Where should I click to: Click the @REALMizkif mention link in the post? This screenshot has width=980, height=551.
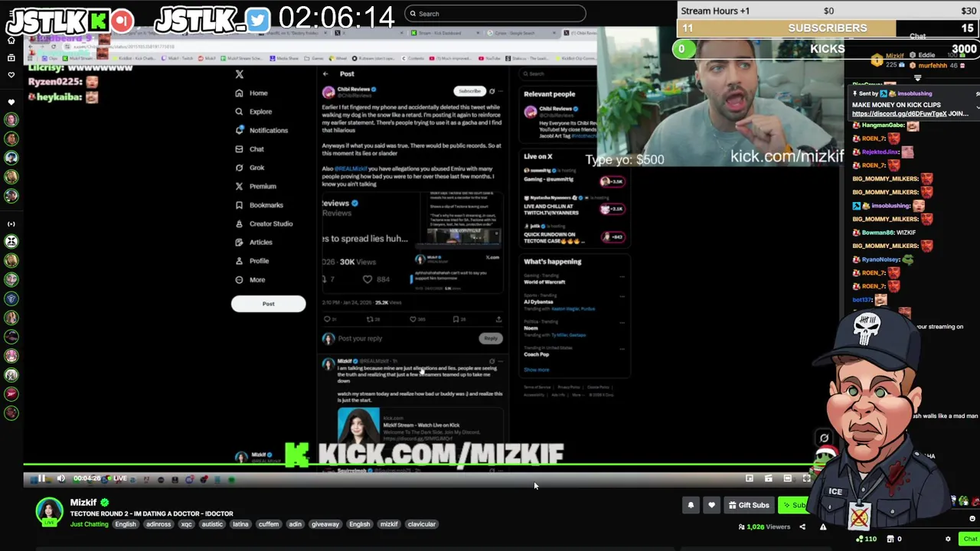point(349,168)
